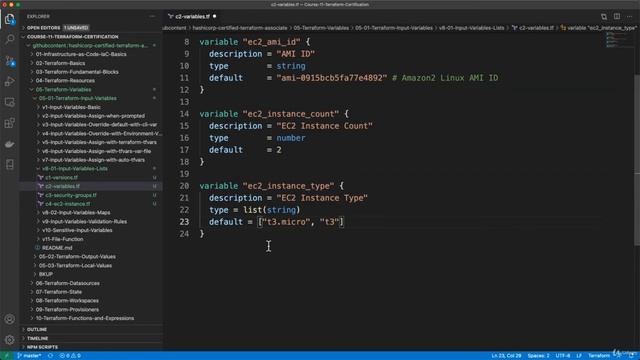The height and width of the screenshot is (360, 640).
Task: Click the variable ec2_instance_type breadcrumb
Action: point(599,28)
